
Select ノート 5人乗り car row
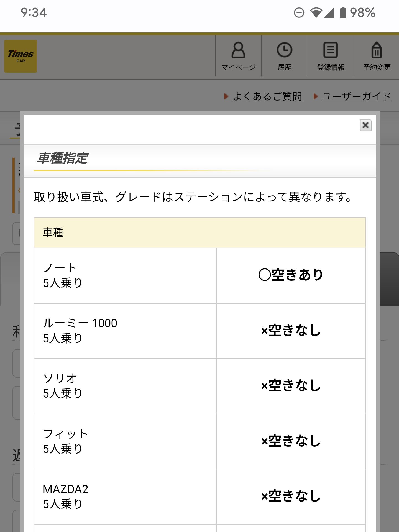click(125, 275)
